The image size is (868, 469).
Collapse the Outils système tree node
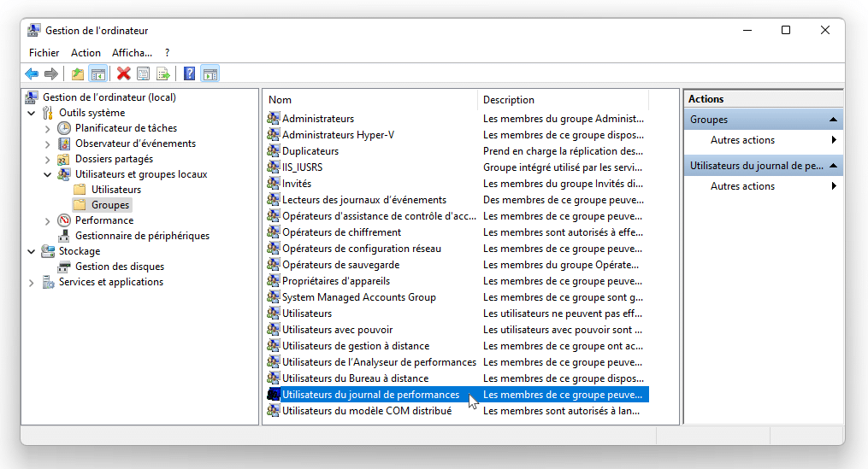(x=32, y=113)
